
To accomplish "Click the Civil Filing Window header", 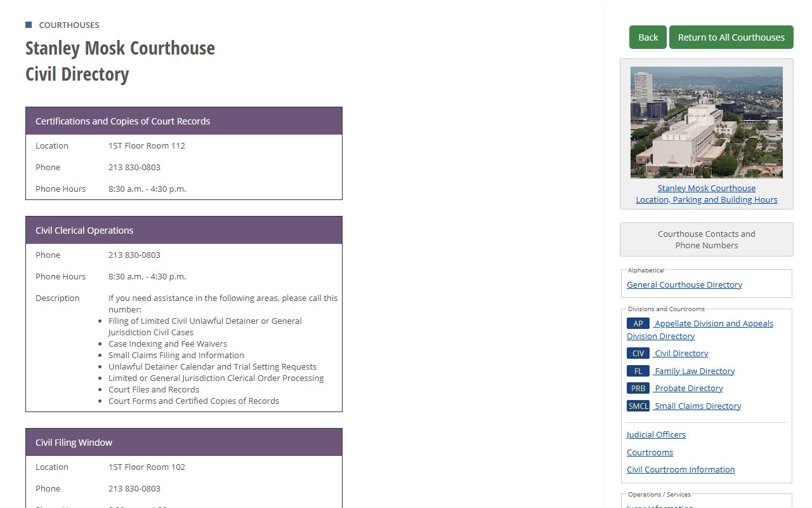I will tap(184, 442).
